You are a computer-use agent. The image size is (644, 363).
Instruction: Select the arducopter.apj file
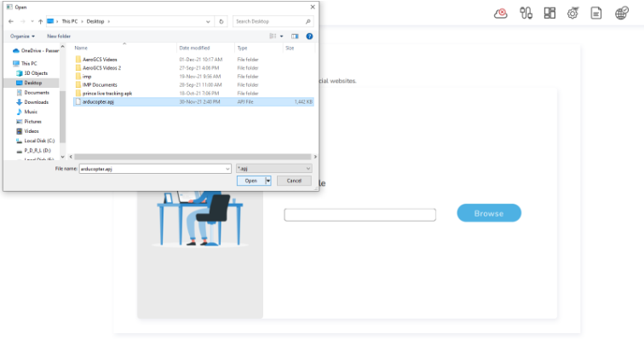click(193, 102)
